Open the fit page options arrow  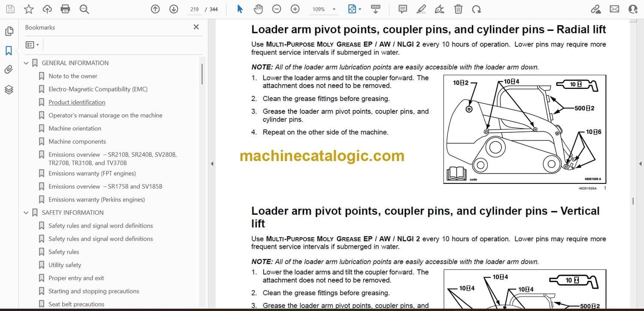coord(360,9)
